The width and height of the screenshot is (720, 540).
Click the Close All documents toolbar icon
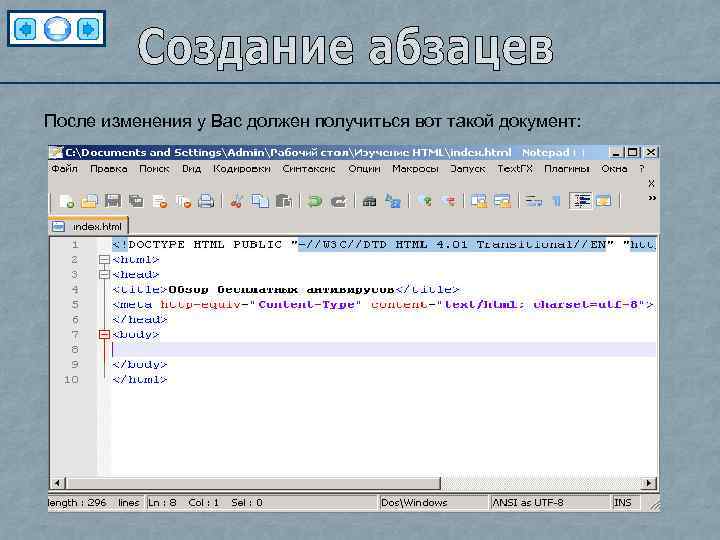(x=183, y=201)
